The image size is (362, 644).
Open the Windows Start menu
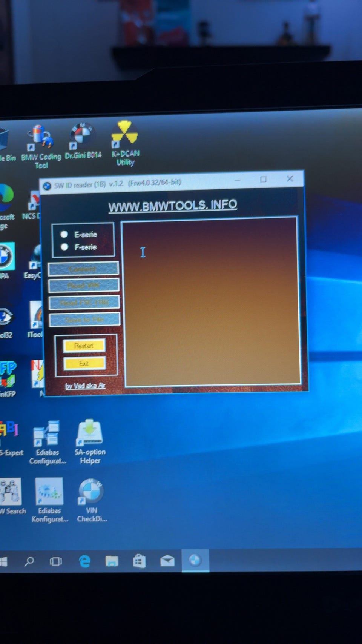tap(3, 562)
